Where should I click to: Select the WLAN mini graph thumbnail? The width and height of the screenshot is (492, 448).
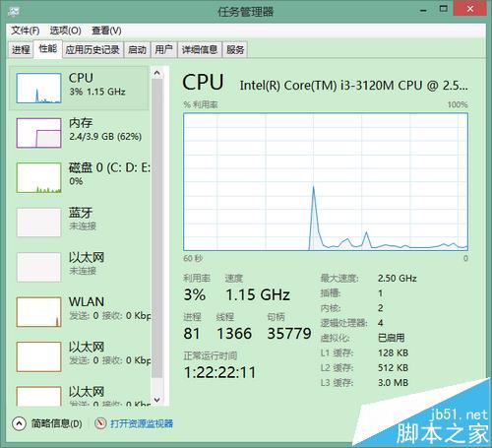tap(38, 312)
